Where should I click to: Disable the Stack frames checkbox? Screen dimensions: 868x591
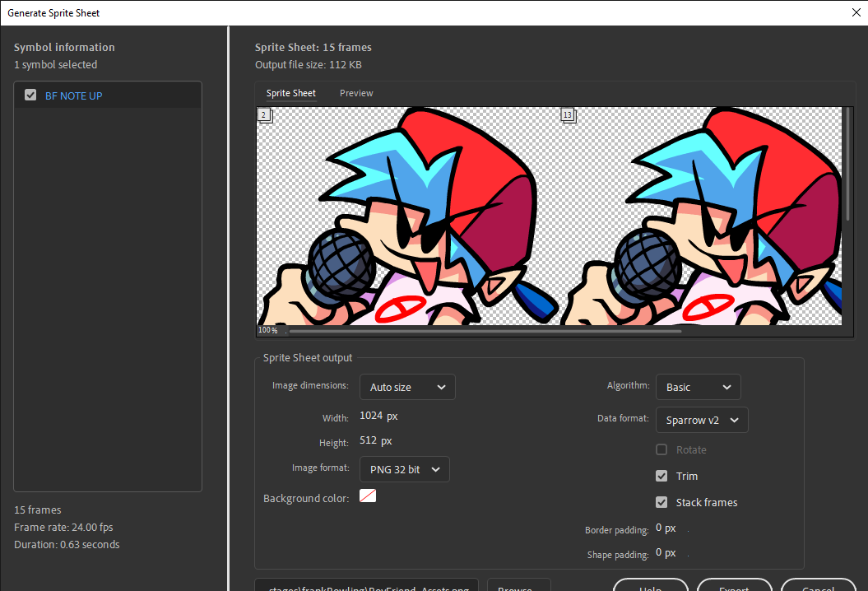point(661,502)
